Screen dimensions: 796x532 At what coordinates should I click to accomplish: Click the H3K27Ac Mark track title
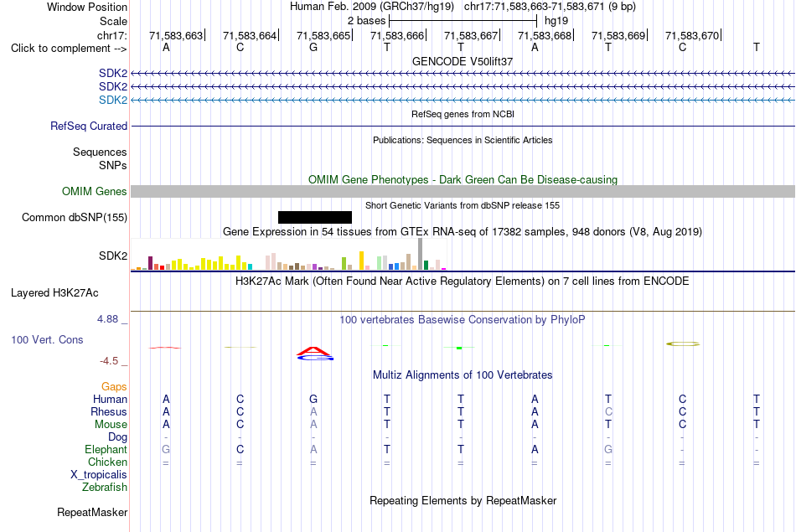tap(463, 281)
